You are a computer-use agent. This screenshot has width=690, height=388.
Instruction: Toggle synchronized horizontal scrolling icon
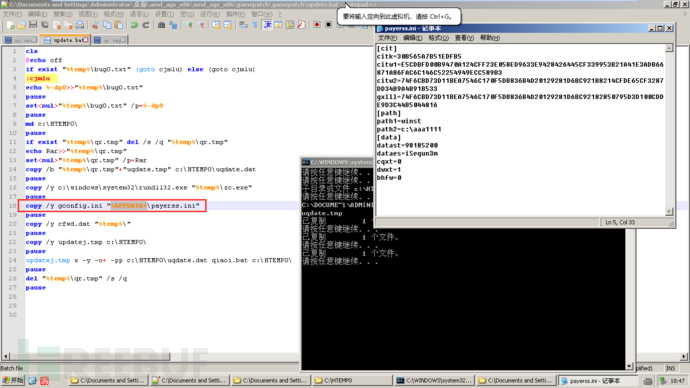(228, 25)
